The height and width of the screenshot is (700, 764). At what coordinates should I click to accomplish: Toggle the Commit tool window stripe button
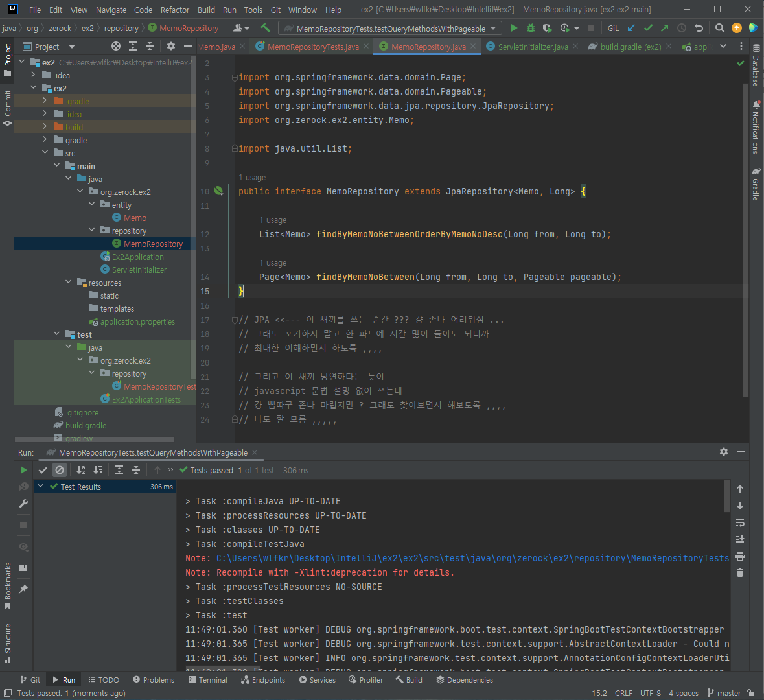click(x=7, y=108)
